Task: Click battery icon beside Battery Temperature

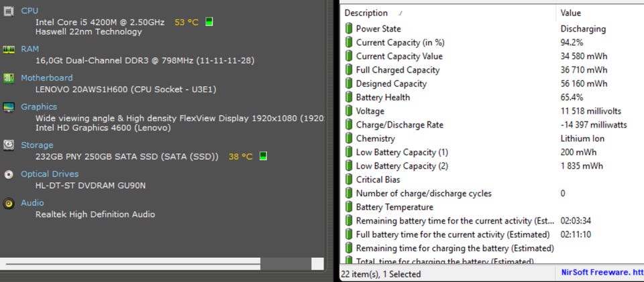Action: pos(349,207)
